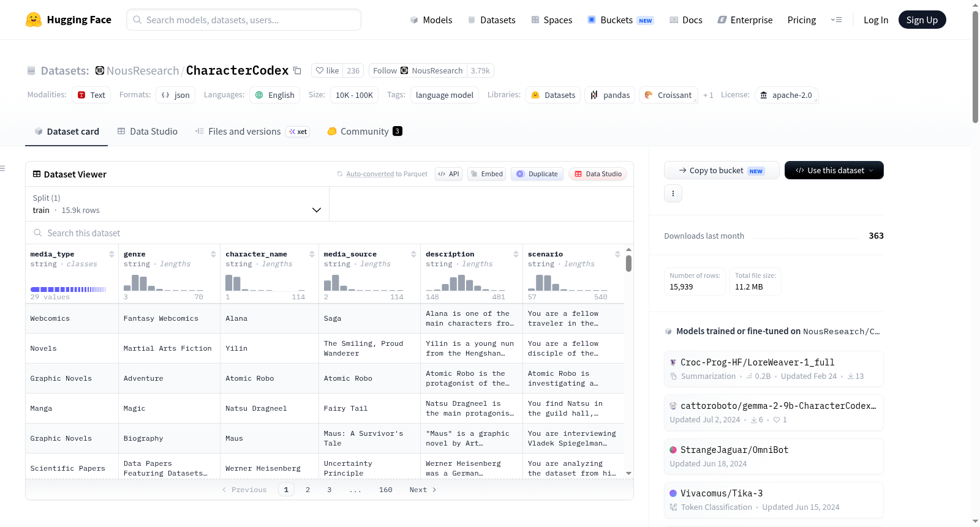Open the Dataset card tab
This screenshot has height=527, width=980.
(x=67, y=131)
